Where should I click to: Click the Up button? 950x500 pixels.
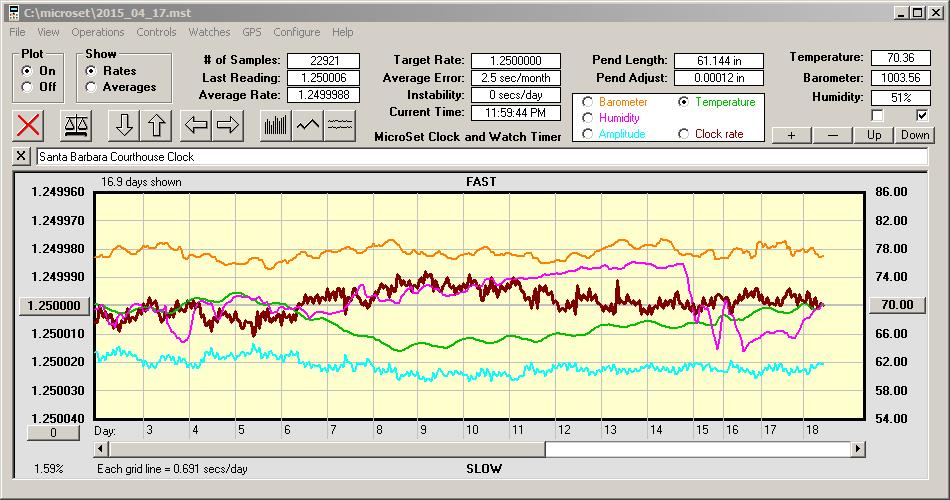[x=874, y=135]
